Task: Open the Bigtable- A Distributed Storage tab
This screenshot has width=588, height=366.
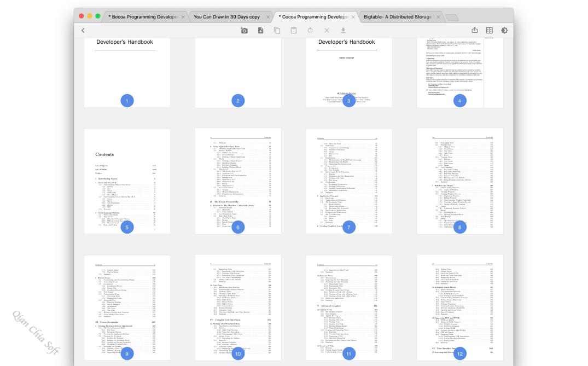Action: tap(398, 17)
